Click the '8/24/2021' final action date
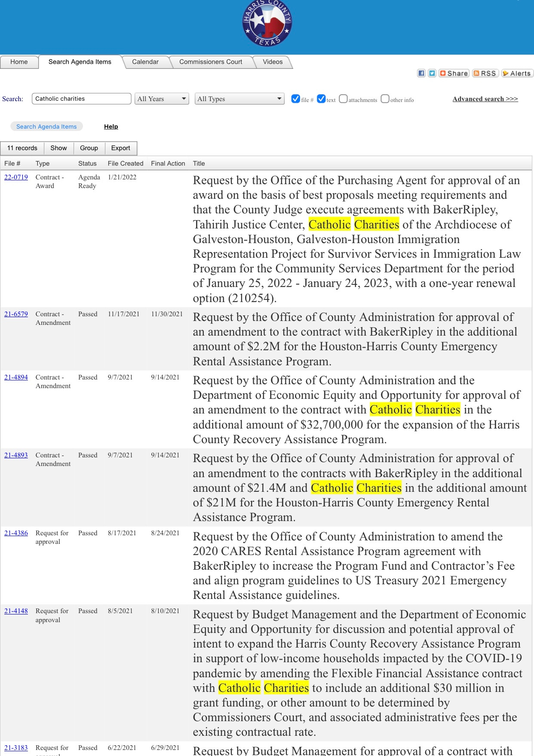Viewport: 534px width, 756px height. (x=165, y=533)
